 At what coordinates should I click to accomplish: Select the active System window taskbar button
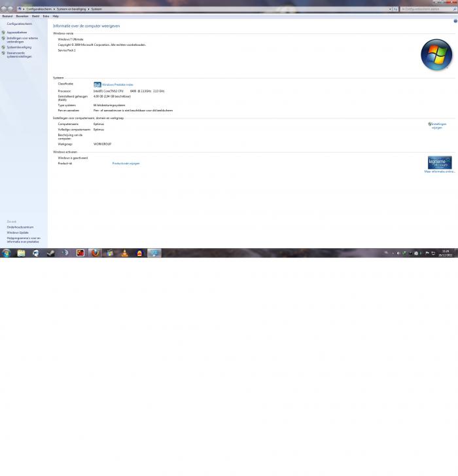[x=154, y=253]
